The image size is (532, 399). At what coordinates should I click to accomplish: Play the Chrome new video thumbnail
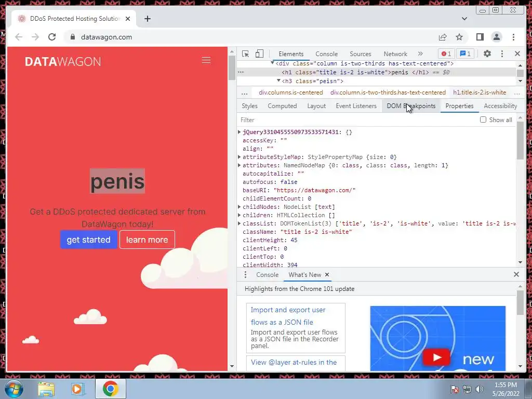(x=436, y=357)
